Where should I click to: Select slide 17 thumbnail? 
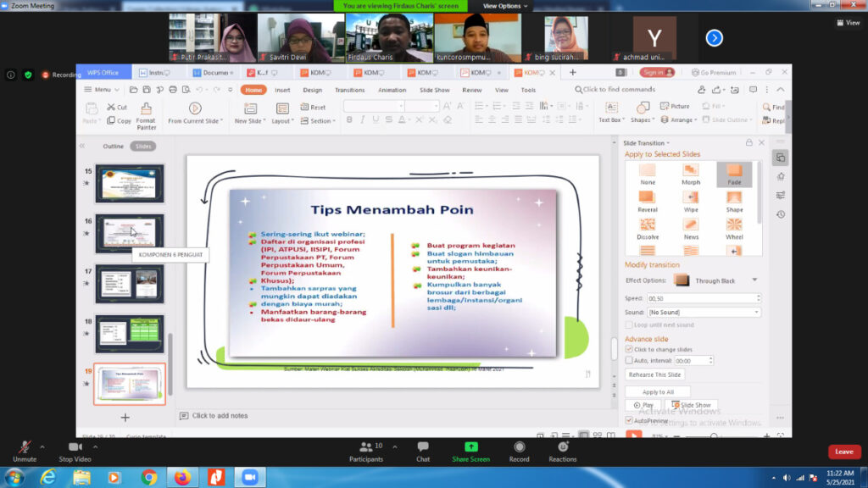click(x=130, y=284)
